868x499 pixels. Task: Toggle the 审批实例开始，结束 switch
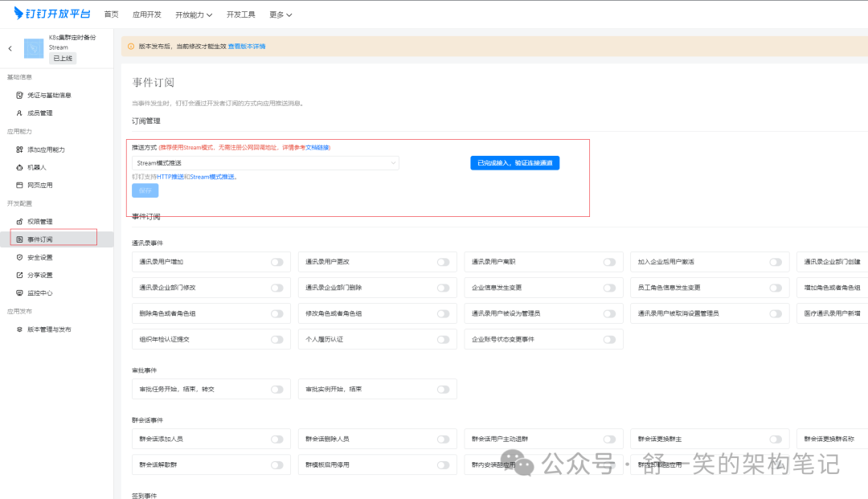pyautogui.click(x=443, y=390)
